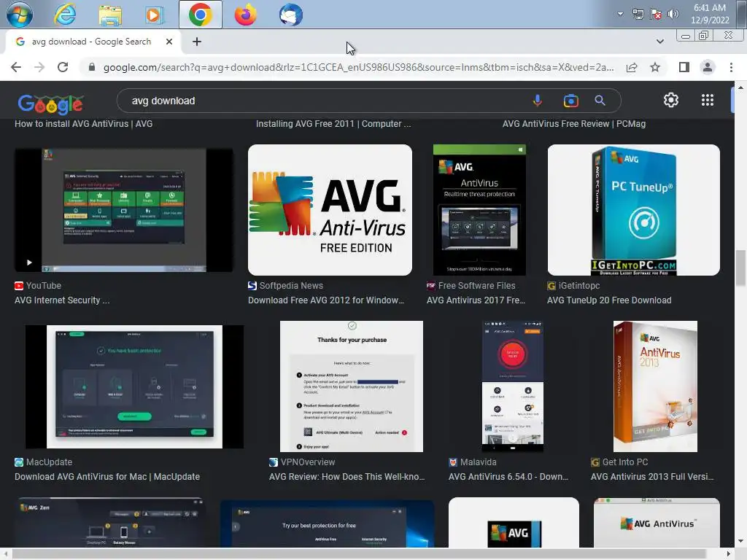Viewport: 747px width, 560px height.
Task: Share this page using share icon
Action: (632, 67)
